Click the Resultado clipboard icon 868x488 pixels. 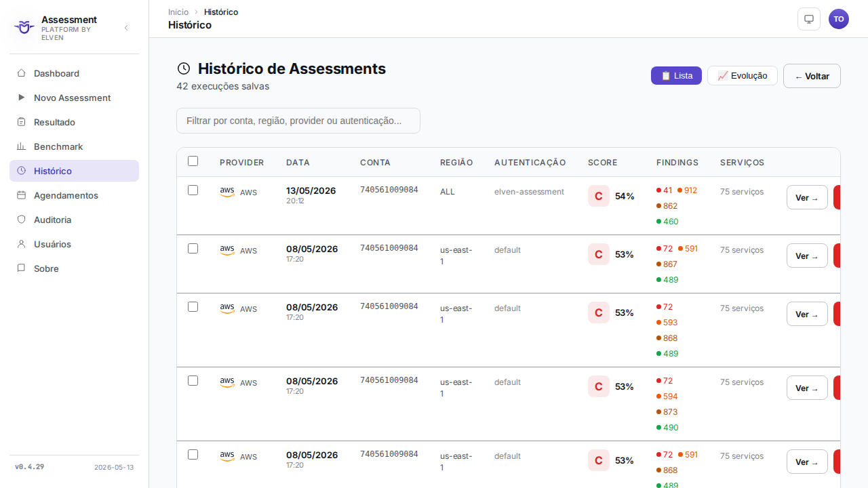point(21,122)
